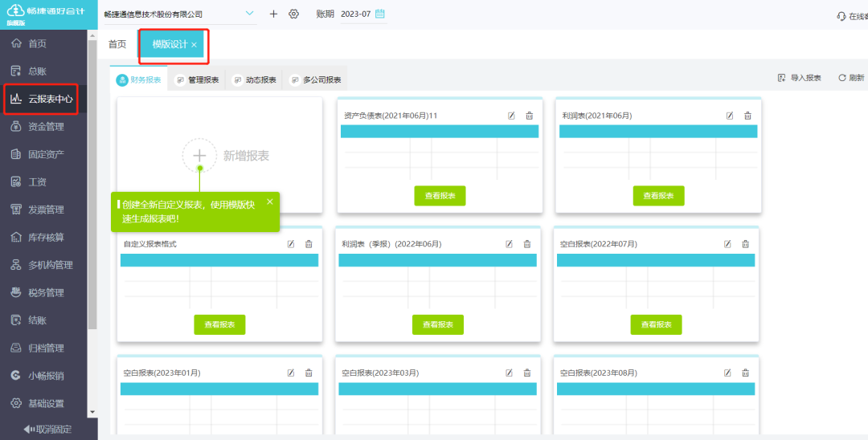Screen dimensions: 868x440
Task: Open 发票管理 in the sidebar
Action: pyautogui.click(x=43, y=210)
